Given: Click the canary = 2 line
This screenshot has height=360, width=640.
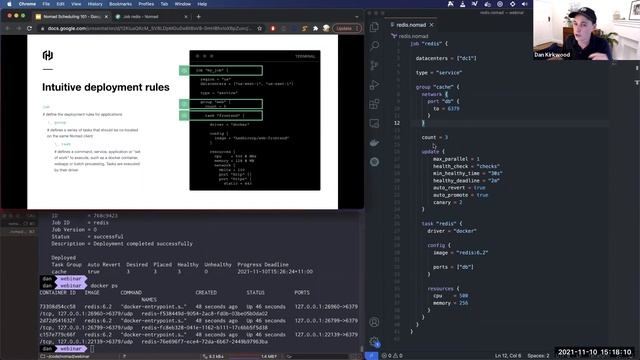Looking at the screenshot, I should 448,202.
